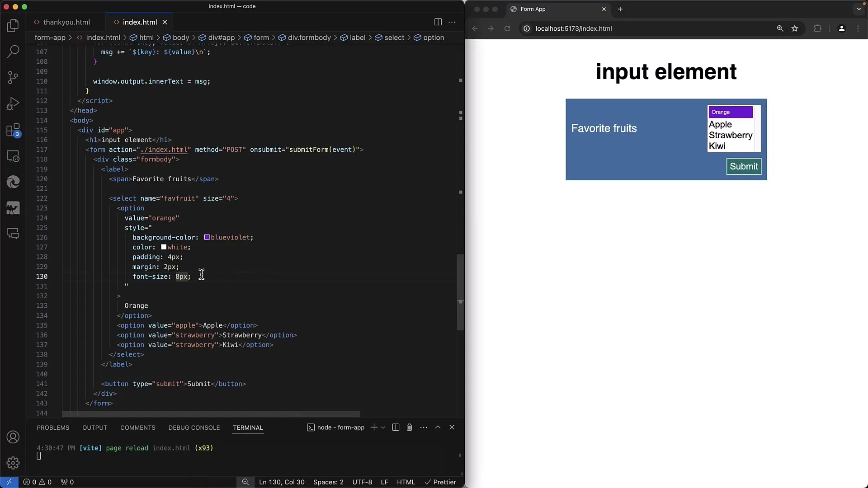Open terminal panel more actions ellipsis
Screen dimensions: 868x488
point(424,427)
